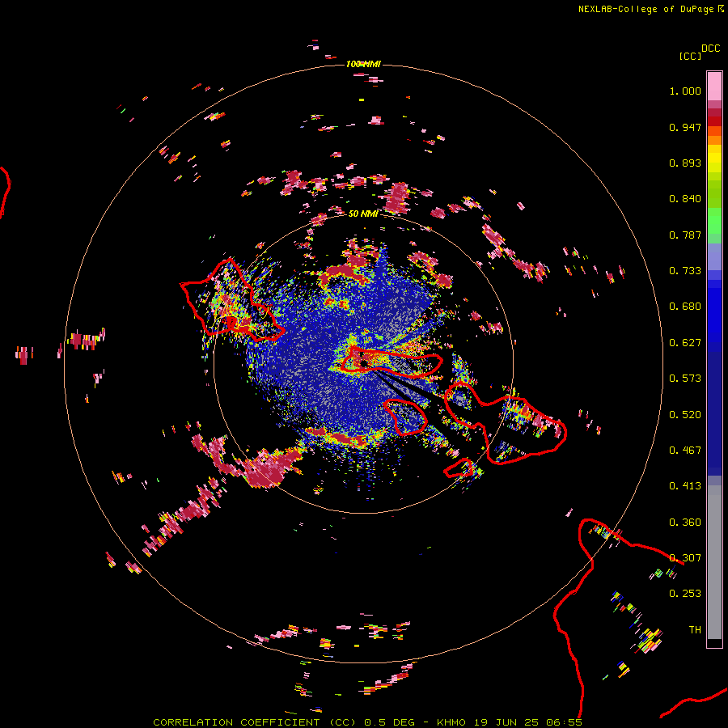Click the 0.733 scale value
This screenshot has width=728, height=728.
tap(685, 271)
